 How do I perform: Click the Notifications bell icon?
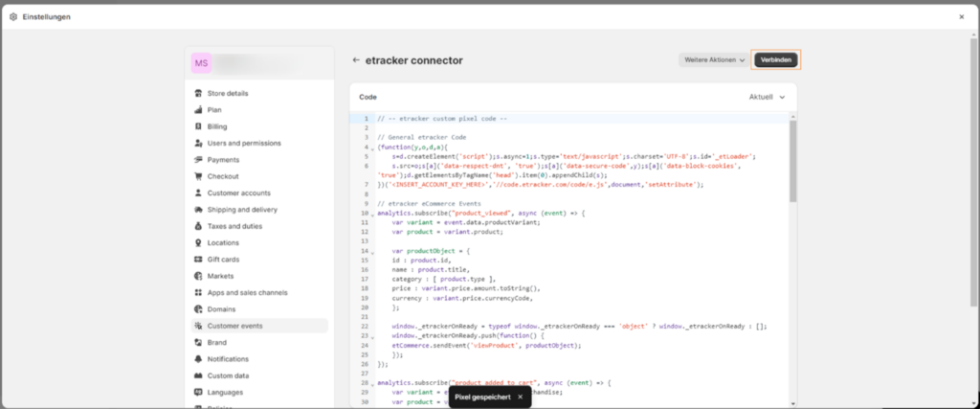(x=198, y=359)
